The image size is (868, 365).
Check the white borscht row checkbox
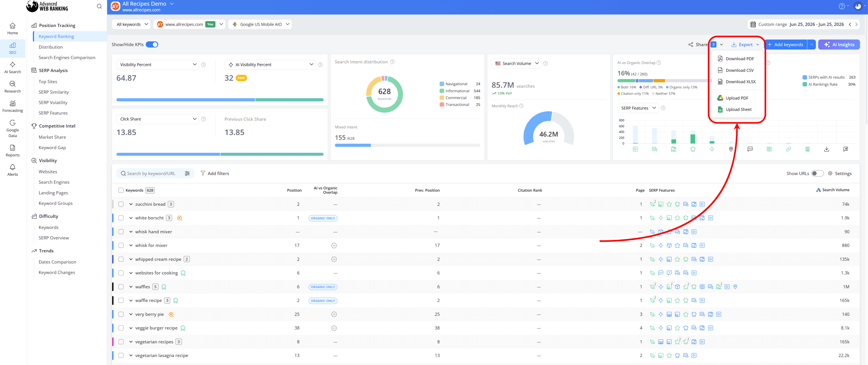[121, 218]
